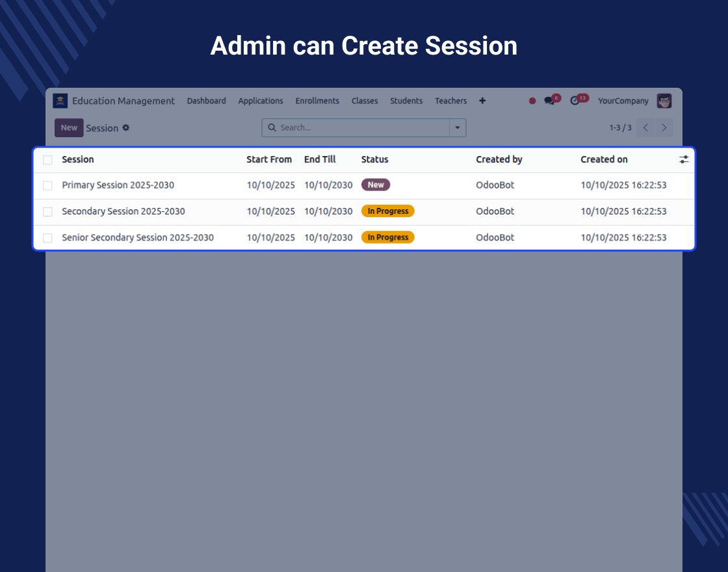This screenshot has width=728, height=572.
Task: Sort by the End Till column header
Action: (x=319, y=159)
